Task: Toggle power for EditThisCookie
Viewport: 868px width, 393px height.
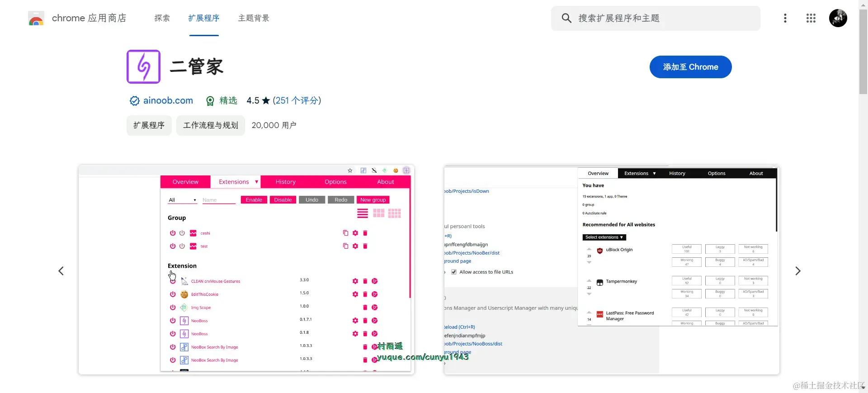Action: tap(173, 294)
